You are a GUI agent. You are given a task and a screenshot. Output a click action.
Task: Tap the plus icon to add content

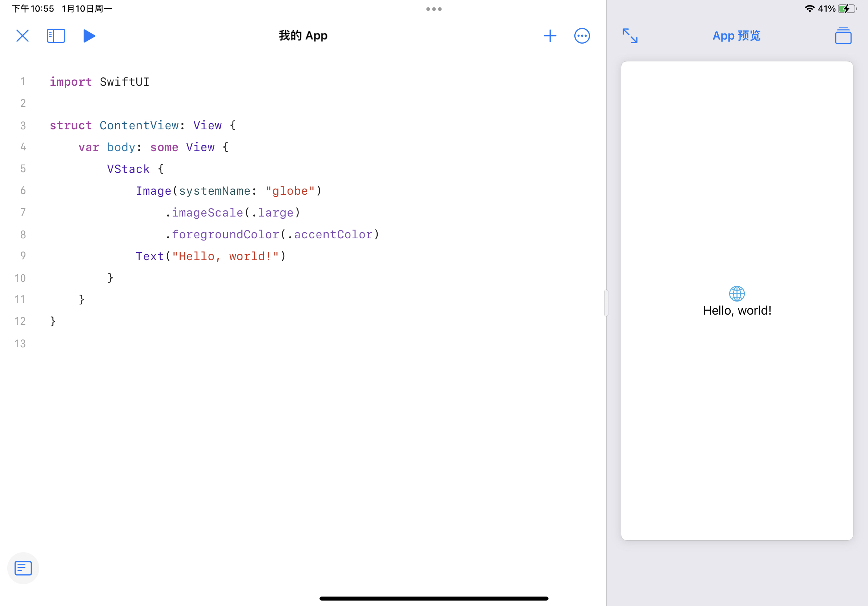coord(550,36)
